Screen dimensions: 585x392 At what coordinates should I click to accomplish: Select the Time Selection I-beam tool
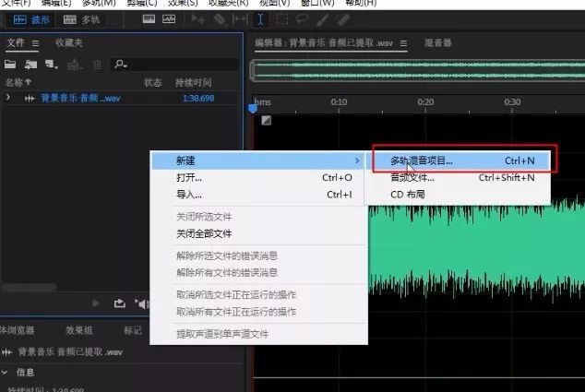(x=260, y=19)
